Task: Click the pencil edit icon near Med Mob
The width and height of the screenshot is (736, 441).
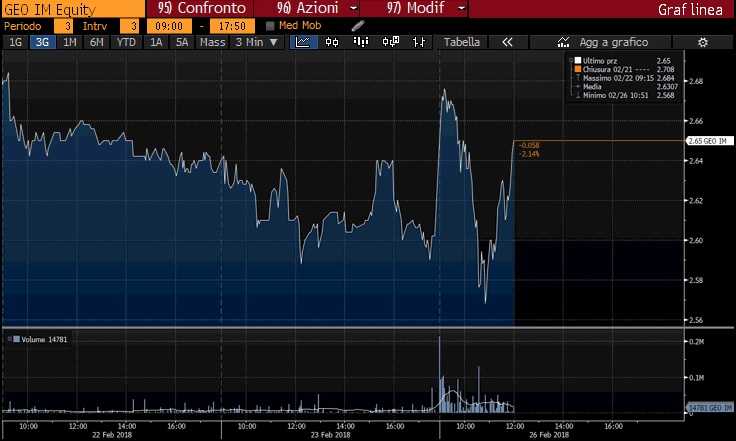Action: tap(358, 26)
